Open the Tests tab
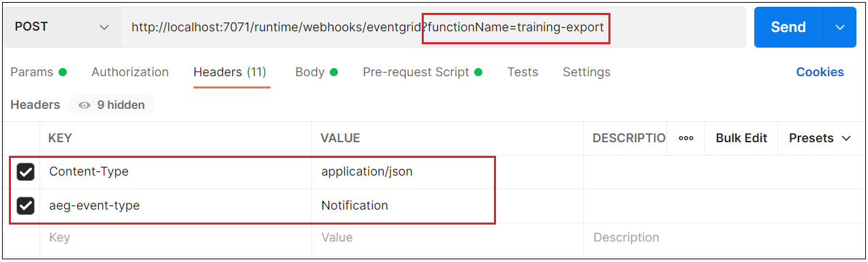This screenshot has width=868, height=262. point(523,72)
